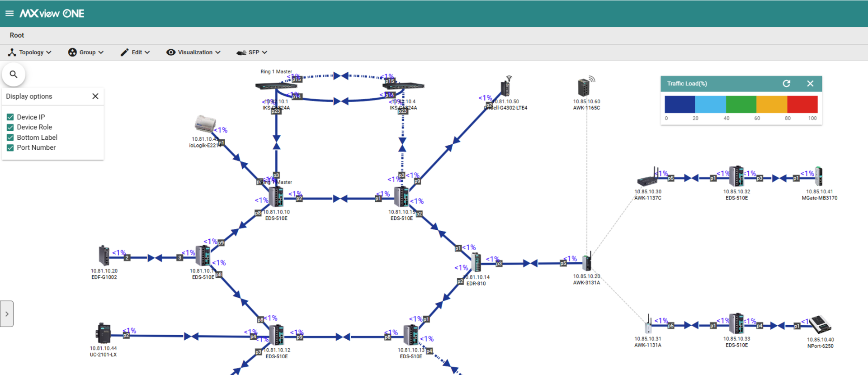Click the orange 60-80 traffic swatch
Image resolution: width=868 pixels, height=375 pixels.
click(772, 104)
